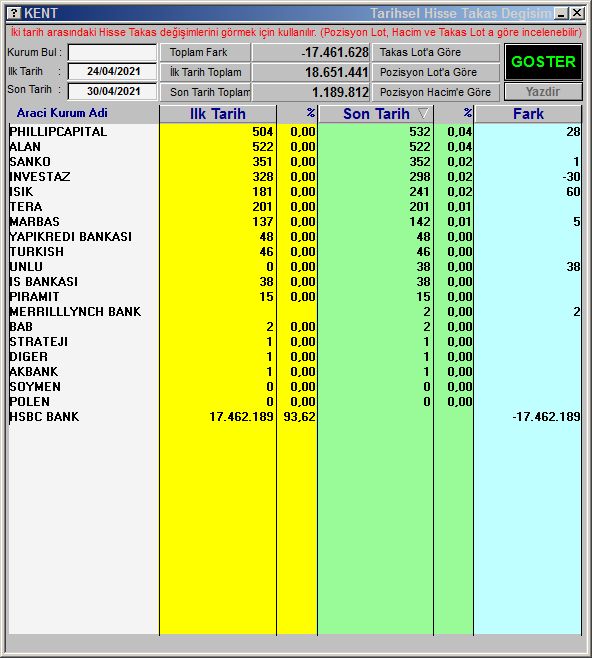Sort by Araci Kurum Adi column header
This screenshot has height=658, width=592.
(62, 113)
